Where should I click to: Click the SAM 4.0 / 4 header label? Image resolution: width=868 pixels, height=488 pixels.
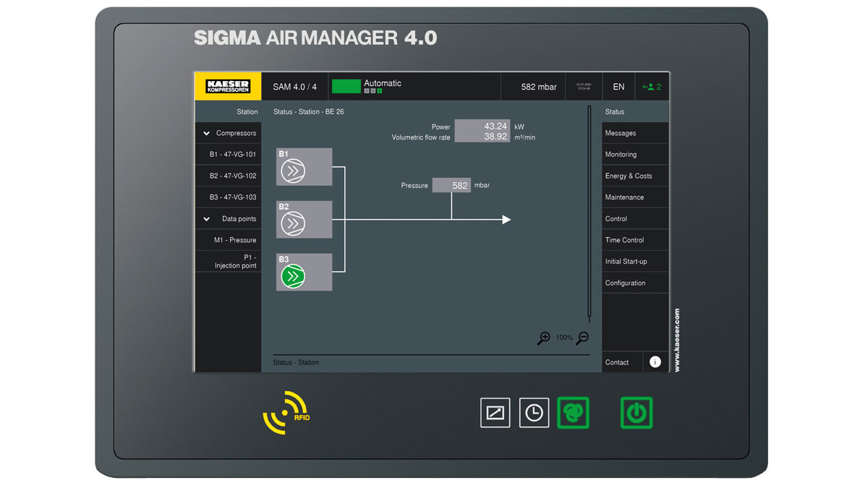[294, 87]
